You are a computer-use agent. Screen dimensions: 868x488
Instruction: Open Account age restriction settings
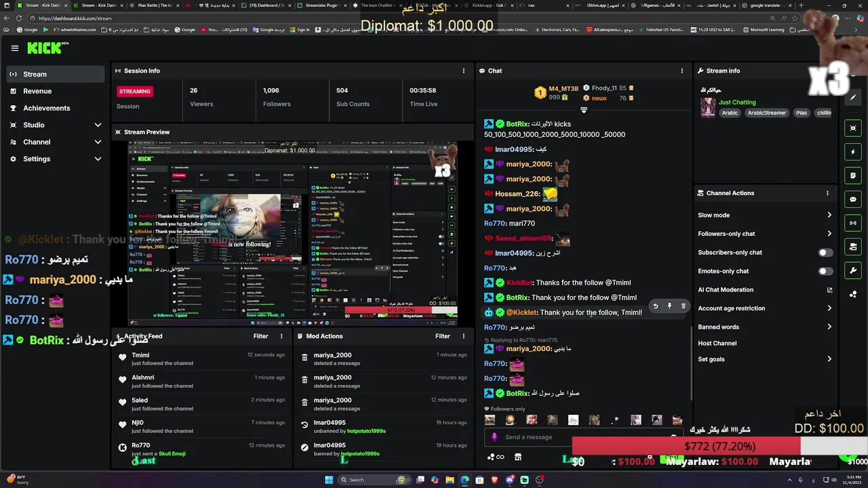point(764,308)
